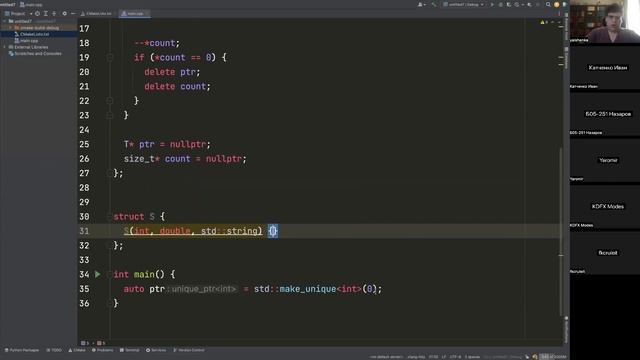Select KDFX Modes participant tile

pyautogui.click(x=604, y=206)
